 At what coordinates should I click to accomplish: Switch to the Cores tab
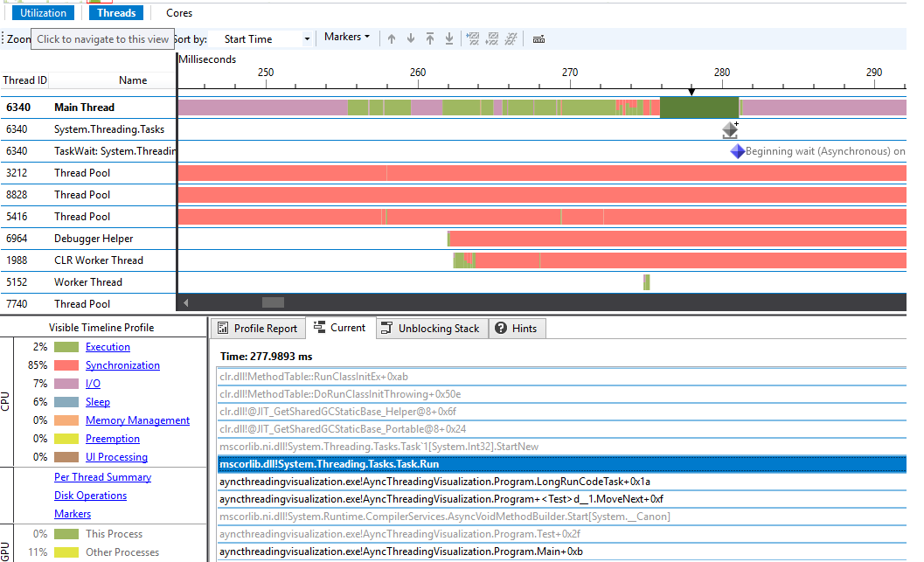tap(179, 12)
